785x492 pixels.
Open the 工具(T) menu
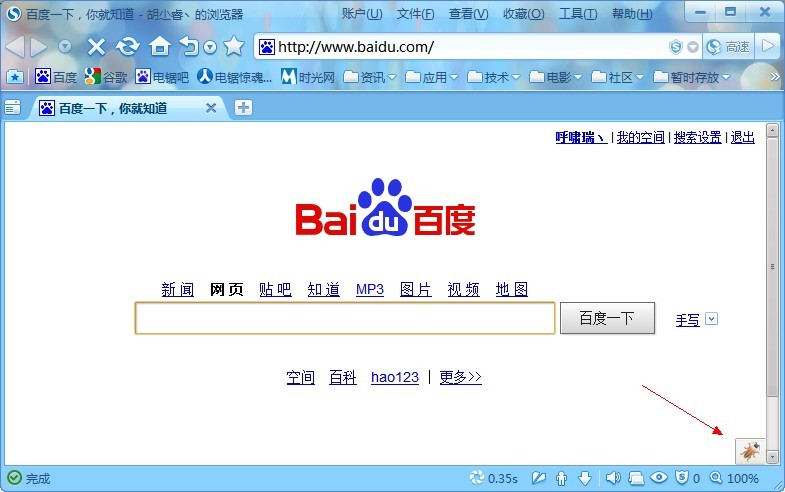(576, 14)
